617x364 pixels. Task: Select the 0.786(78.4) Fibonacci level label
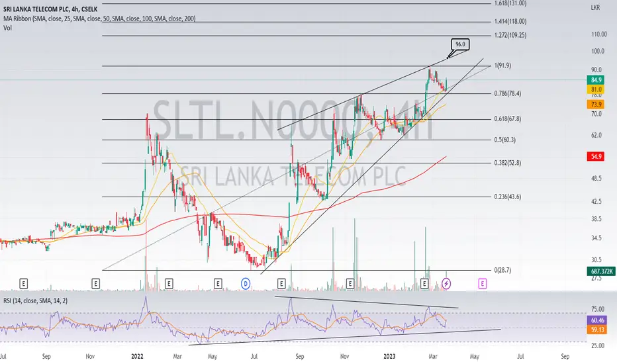click(508, 94)
